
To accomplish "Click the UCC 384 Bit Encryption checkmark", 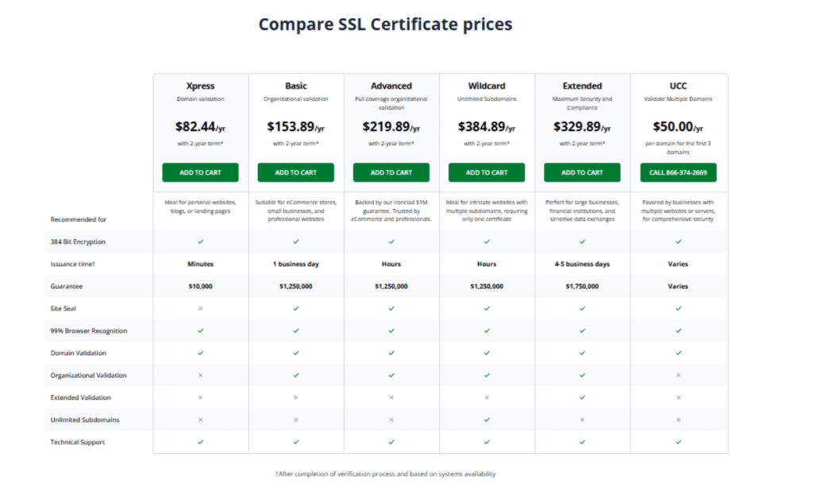I will [x=678, y=241].
